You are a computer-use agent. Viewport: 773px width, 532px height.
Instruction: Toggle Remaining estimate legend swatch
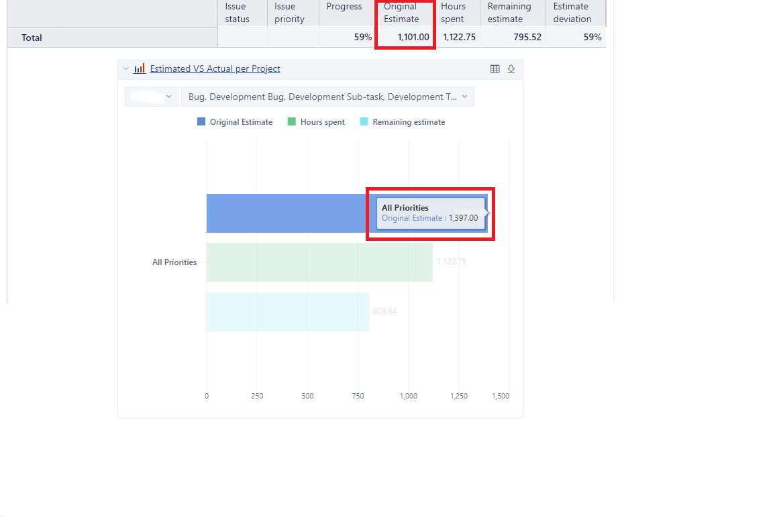[x=364, y=122]
